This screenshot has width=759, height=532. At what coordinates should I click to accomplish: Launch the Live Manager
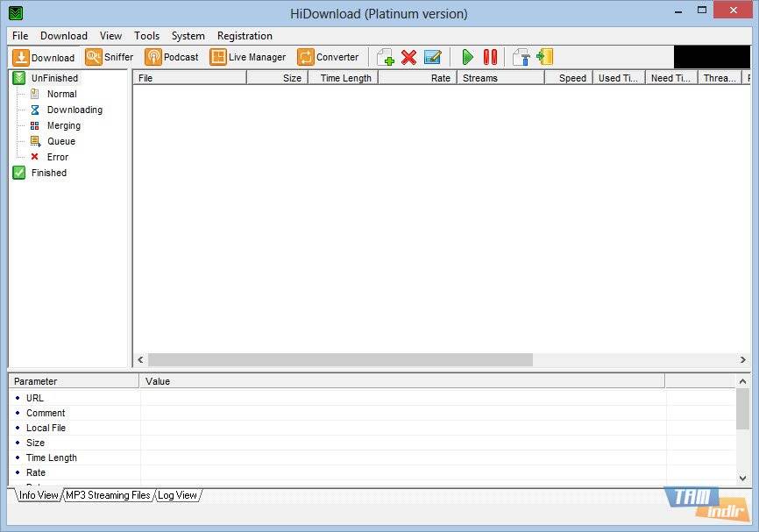coord(248,57)
